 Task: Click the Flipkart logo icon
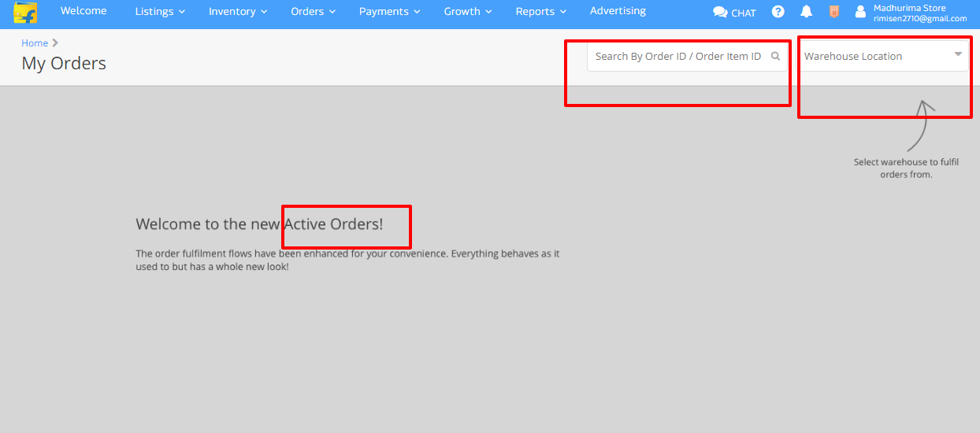(x=25, y=13)
